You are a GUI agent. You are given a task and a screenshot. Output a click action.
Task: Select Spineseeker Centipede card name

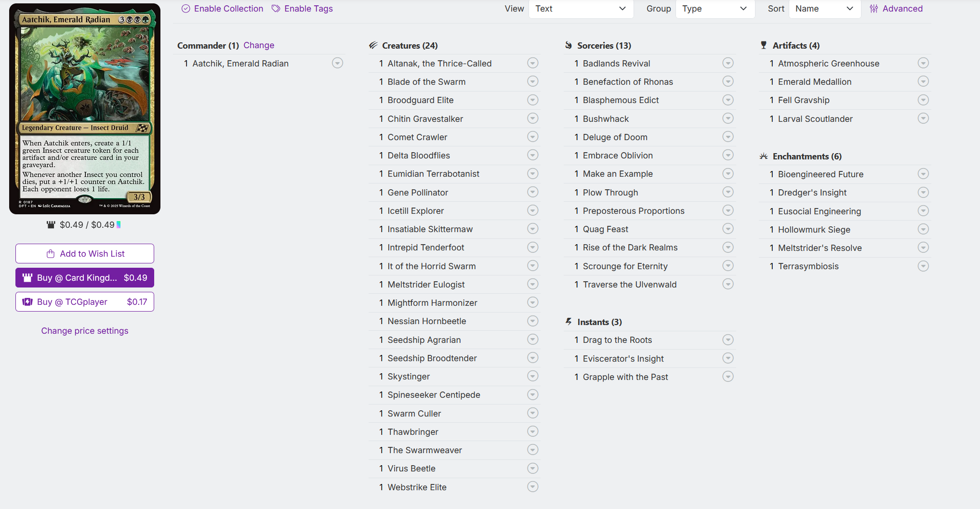[434, 395]
